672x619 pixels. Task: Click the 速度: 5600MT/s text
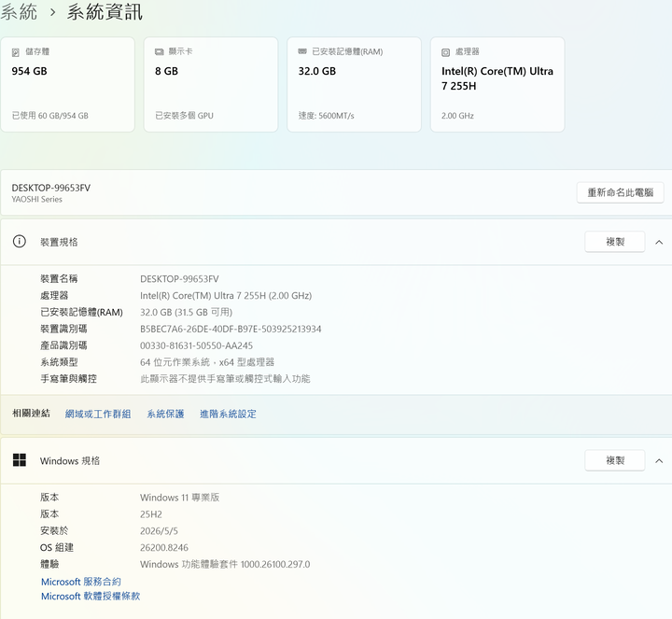coord(326,116)
